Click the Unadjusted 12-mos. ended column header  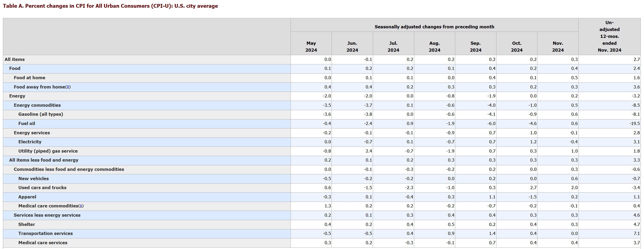tap(609, 36)
